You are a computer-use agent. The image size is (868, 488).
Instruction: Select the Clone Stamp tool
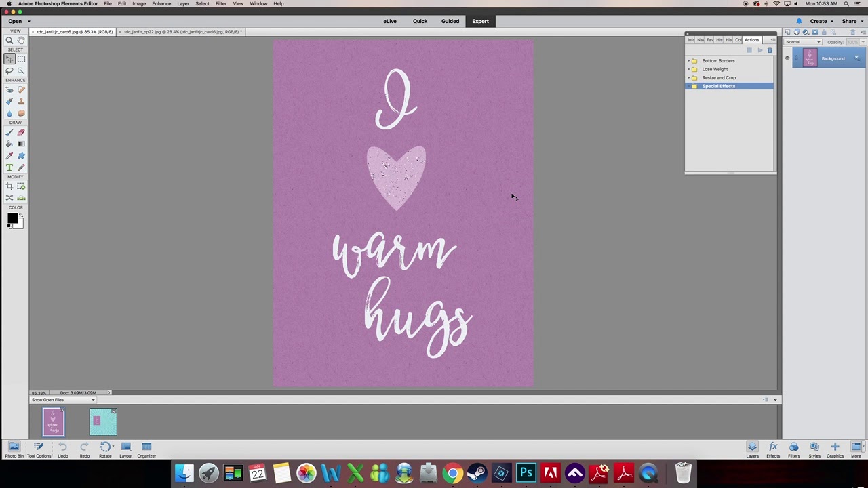coord(21,102)
